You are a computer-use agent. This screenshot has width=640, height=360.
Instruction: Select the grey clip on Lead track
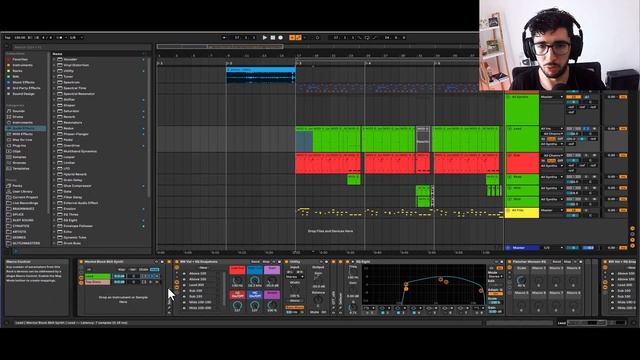click(x=422, y=139)
